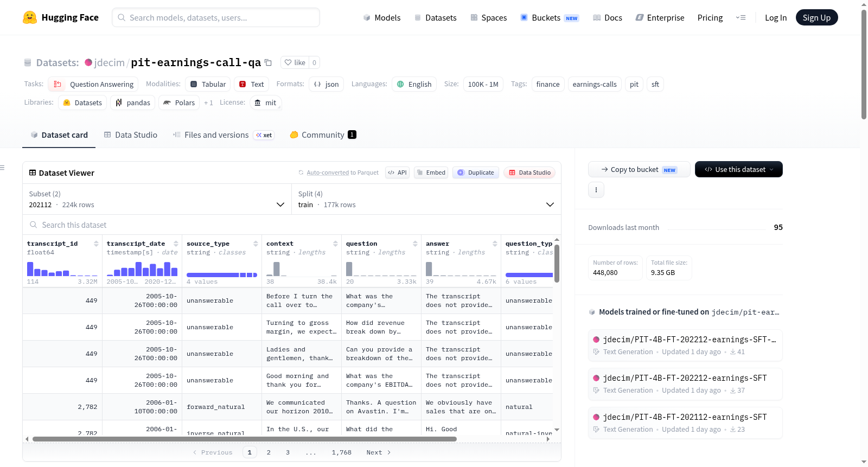Click the mit license tag

click(x=265, y=103)
